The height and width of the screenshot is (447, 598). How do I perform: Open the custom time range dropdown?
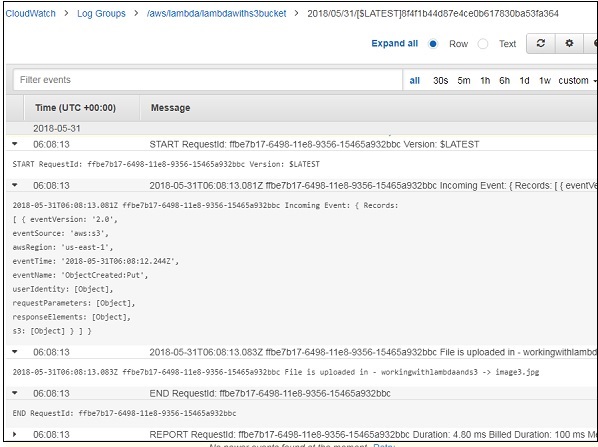coord(577,80)
